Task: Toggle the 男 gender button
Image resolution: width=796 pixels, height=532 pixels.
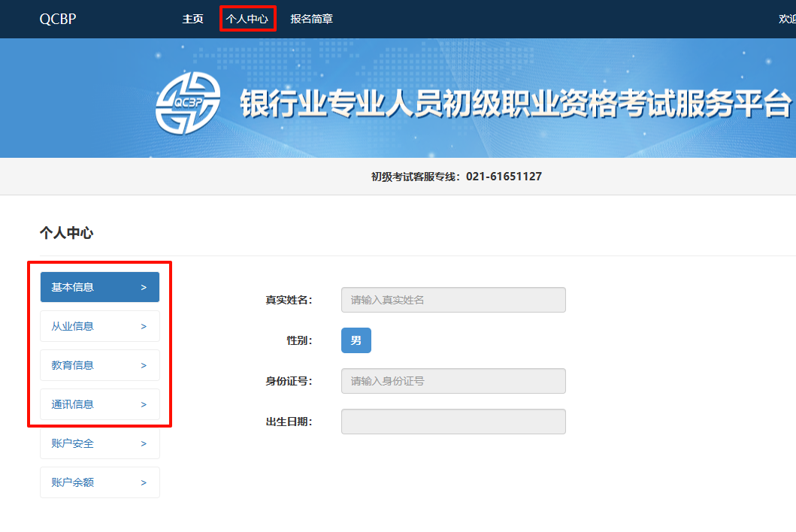Action: click(x=356, y=340)
